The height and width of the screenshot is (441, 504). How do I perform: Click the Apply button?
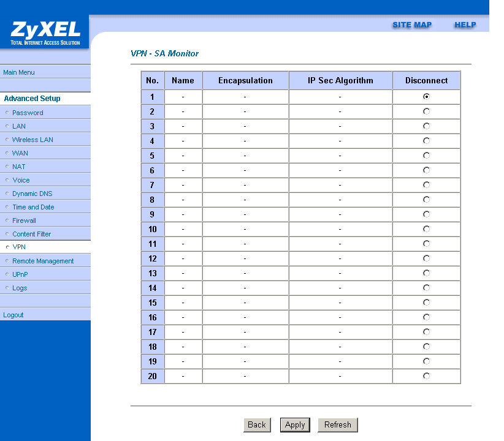coord(295,425)
